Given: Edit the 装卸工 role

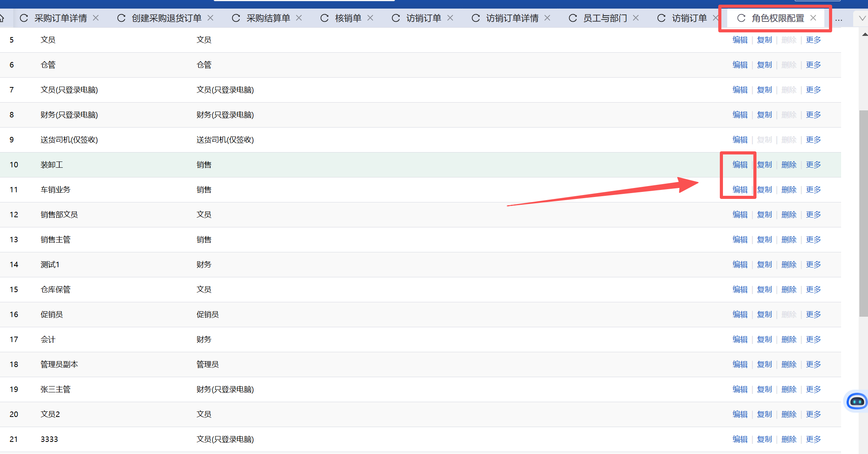Looking at the screenshot, I should point(740,165).
